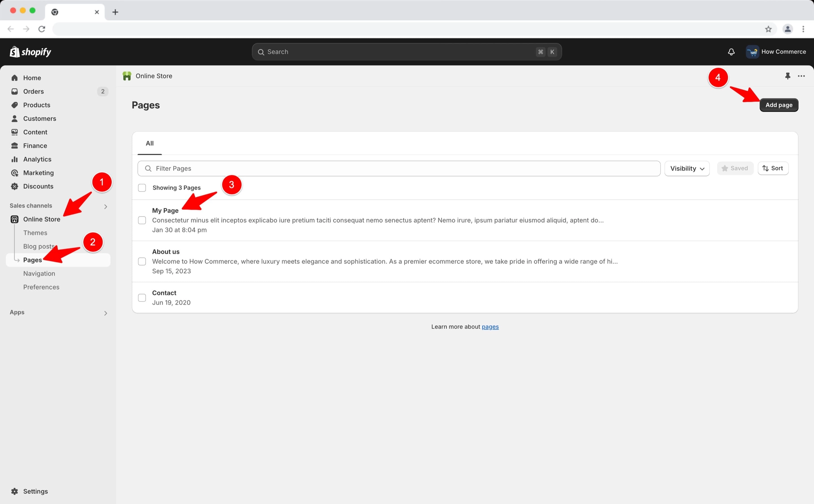Click the Orders inbox icon
Image resolution: width=814 pixels, height=504 pixels.
14,91
